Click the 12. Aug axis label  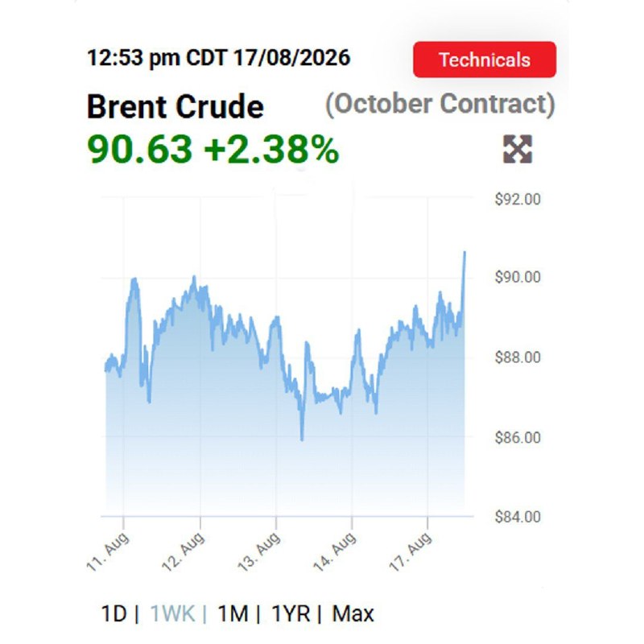(184, 551)
